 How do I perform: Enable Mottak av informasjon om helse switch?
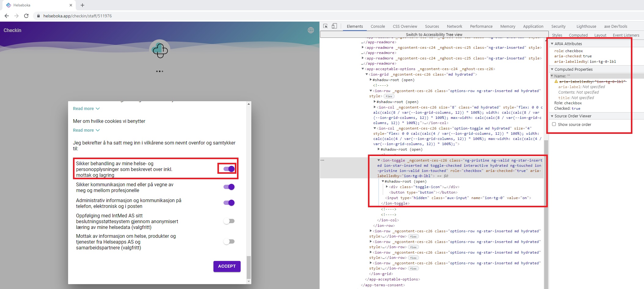point(229,241)
